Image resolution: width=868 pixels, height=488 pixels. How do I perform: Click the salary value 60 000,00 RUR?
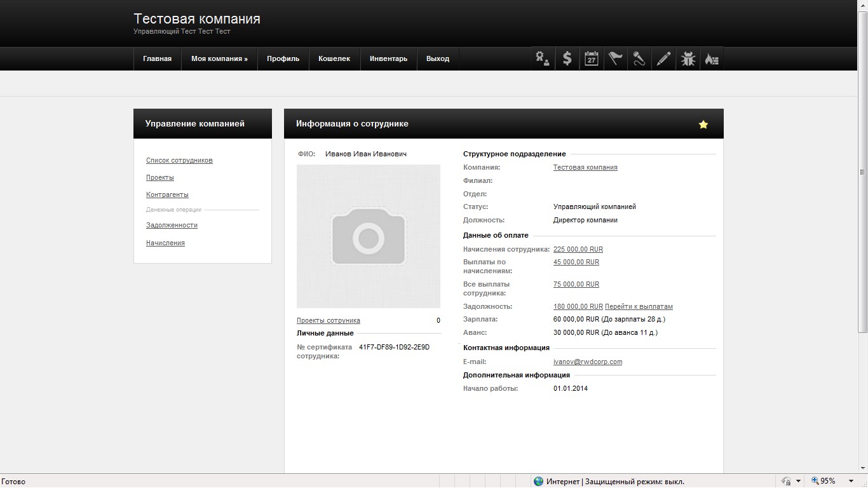576,319
